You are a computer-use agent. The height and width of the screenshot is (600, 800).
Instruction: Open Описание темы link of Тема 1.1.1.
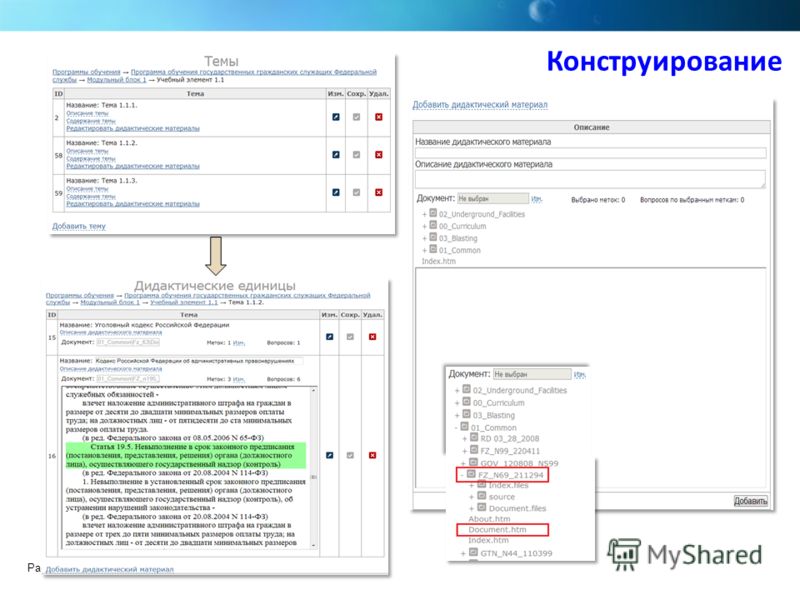(87, 113)
